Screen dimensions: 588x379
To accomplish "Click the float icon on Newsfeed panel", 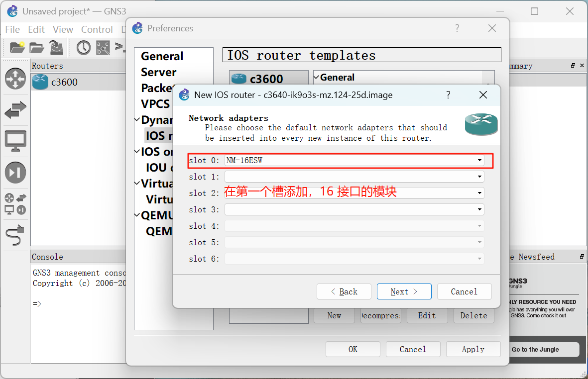I will 582,257.
